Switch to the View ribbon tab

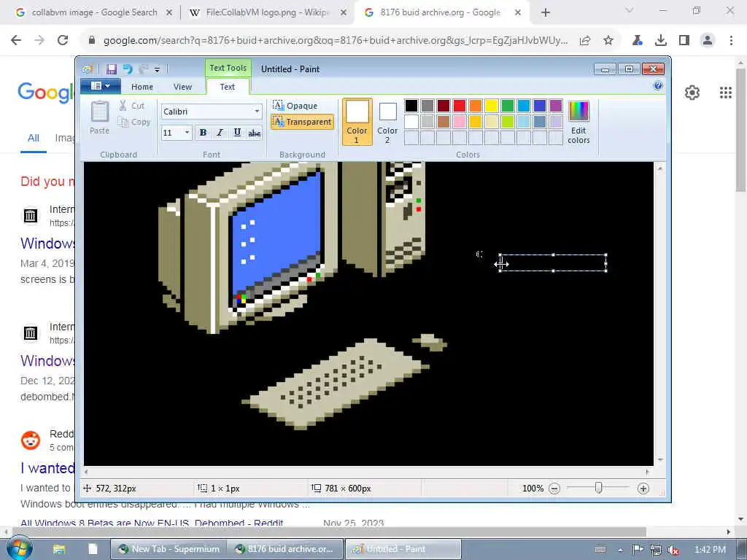coord(182,87)
